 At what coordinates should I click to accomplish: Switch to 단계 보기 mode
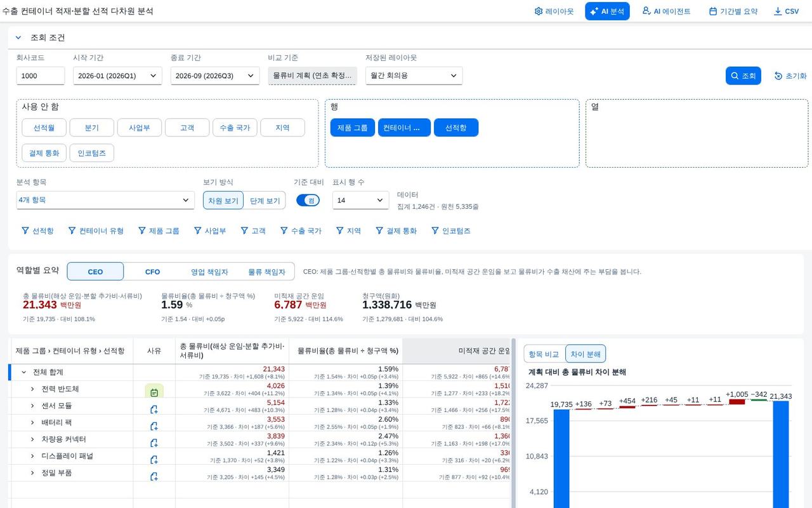[265, 201]
